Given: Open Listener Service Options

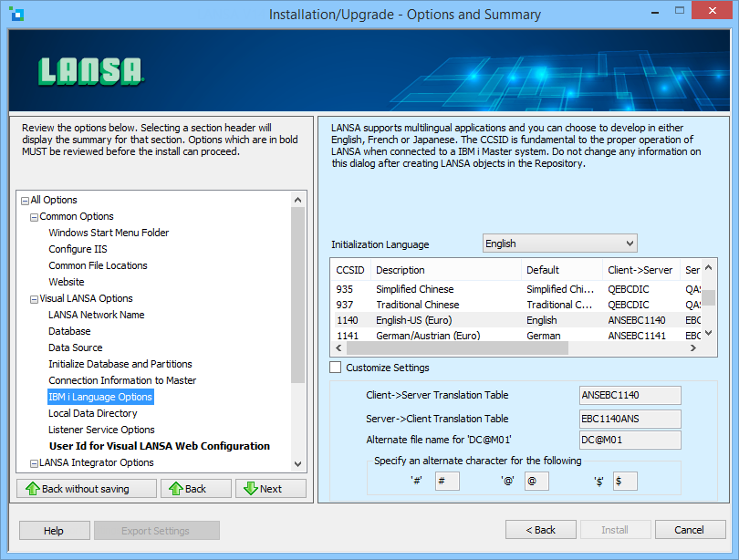Looking at the screenshot, I should pos(101,430).
